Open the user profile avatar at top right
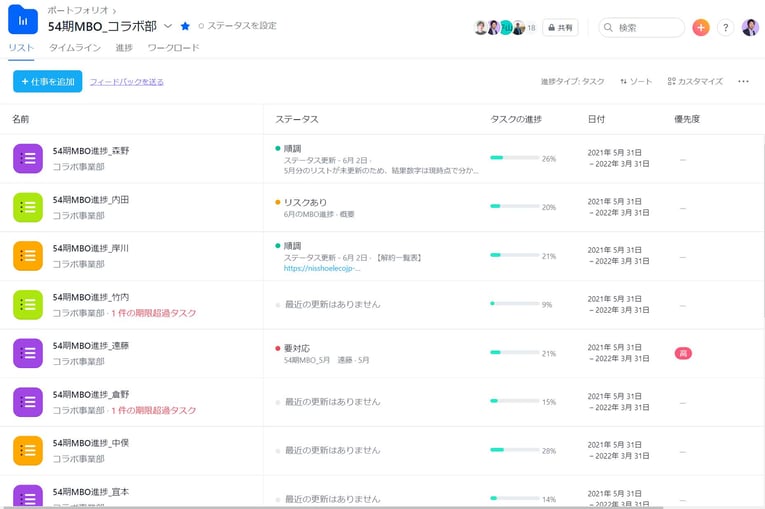The height and width of the screenshot is (509, 765). coord(750,28)
